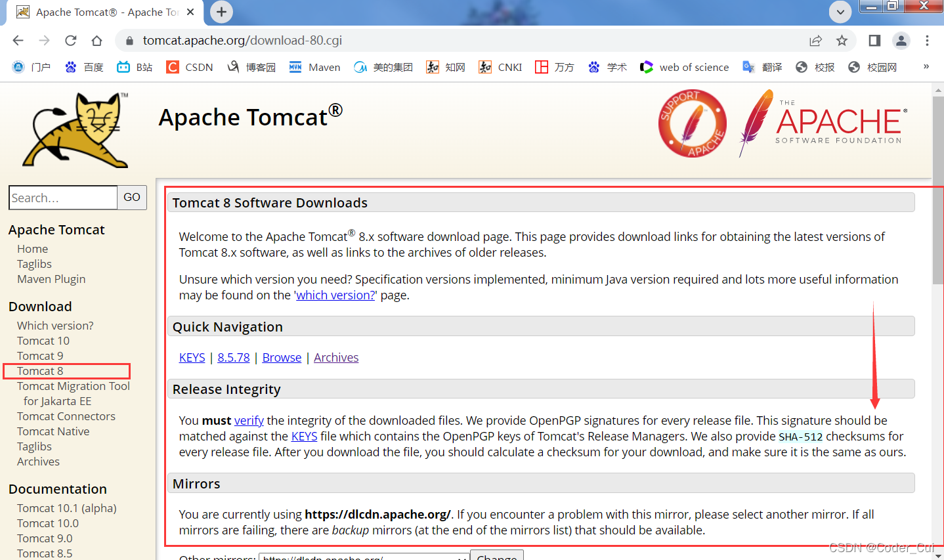
Task: Open a new browser tab
Action: coord(221,12)
